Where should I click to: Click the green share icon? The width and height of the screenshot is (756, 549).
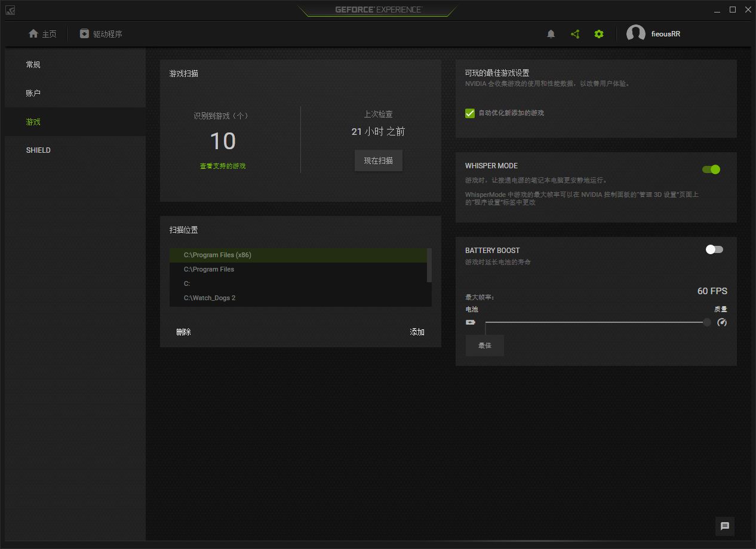575,34
